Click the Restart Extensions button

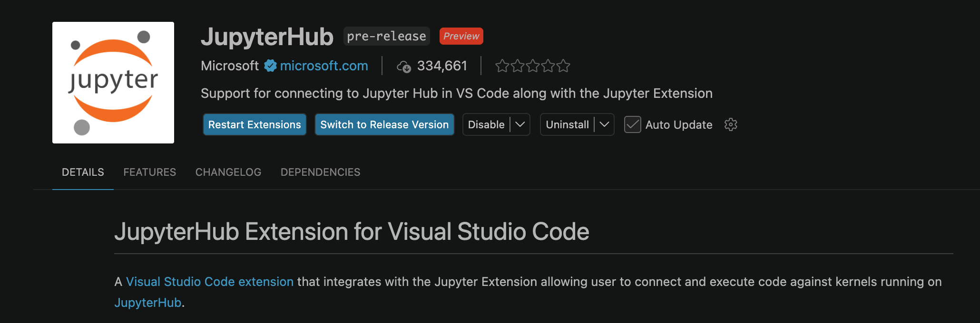[255, 124]
